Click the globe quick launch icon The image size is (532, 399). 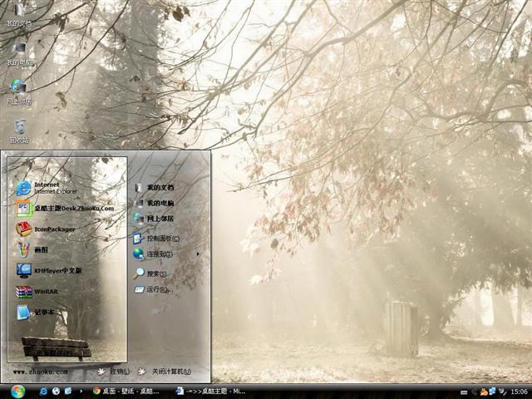point(56,392)
